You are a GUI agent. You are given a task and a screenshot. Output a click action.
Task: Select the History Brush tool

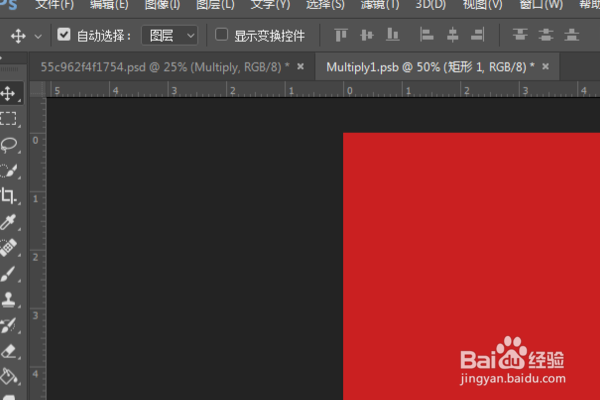(8, 325)
